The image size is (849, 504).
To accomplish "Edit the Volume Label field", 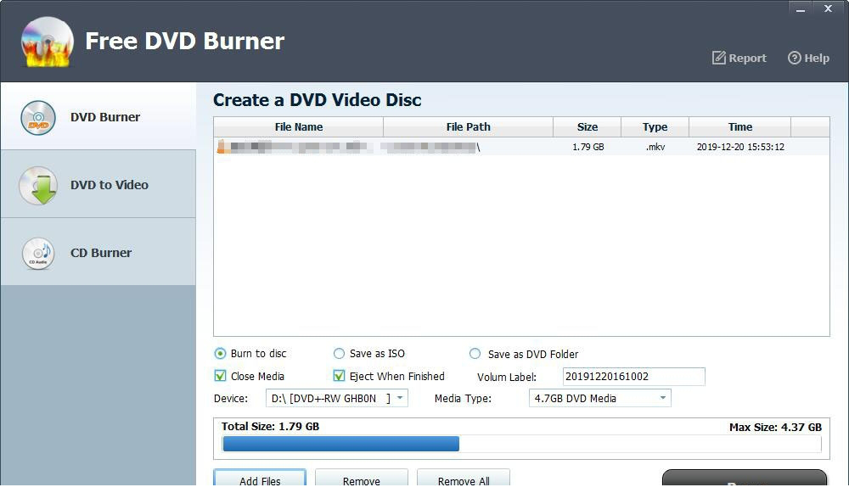I will point(632,376).
